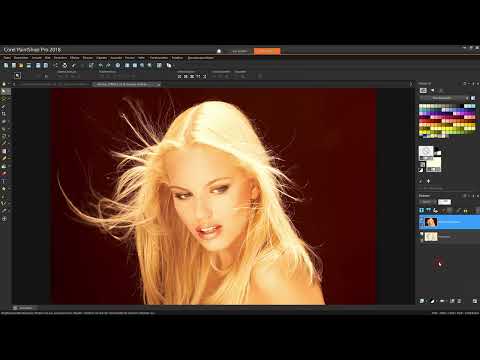
Task: Select the top layer thumbnail
Action: tap(431, 222)
